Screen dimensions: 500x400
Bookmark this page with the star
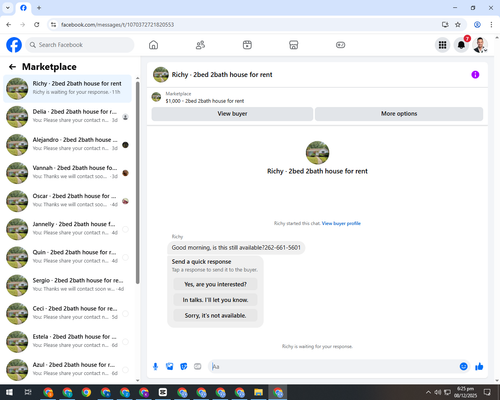[458, 25]
